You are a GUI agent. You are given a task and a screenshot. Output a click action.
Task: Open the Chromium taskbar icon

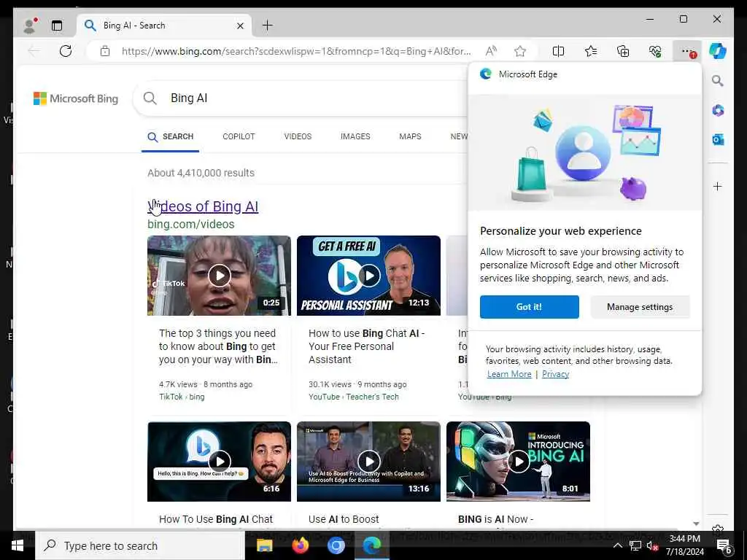point(336,545)
